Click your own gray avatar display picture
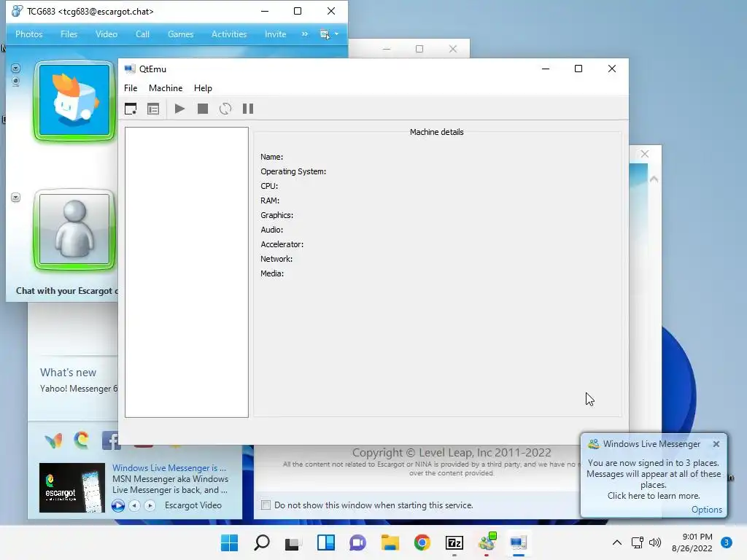 74,229
